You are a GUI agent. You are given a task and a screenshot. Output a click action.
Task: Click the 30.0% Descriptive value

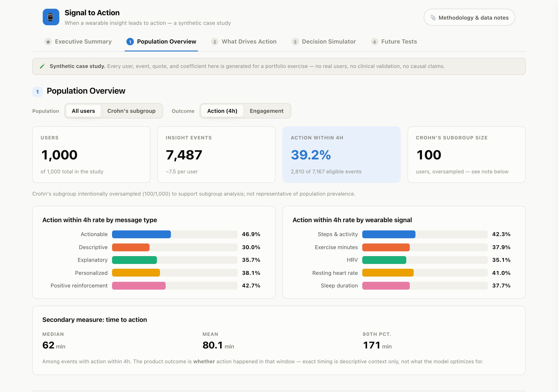click(251, 247)
